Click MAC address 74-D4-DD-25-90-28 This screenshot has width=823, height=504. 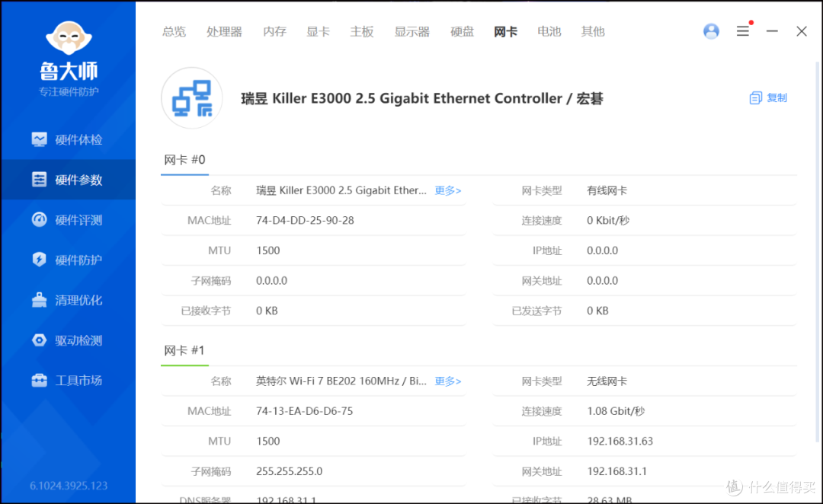click(305, 220)
